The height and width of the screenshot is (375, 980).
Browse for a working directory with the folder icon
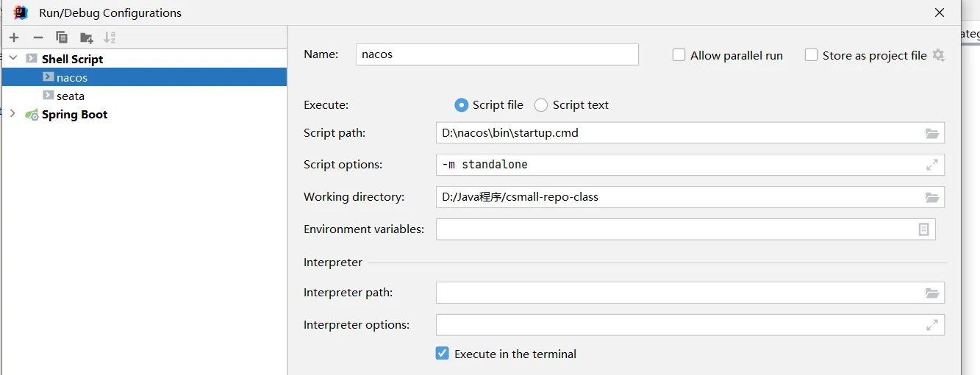coord(932,197)
